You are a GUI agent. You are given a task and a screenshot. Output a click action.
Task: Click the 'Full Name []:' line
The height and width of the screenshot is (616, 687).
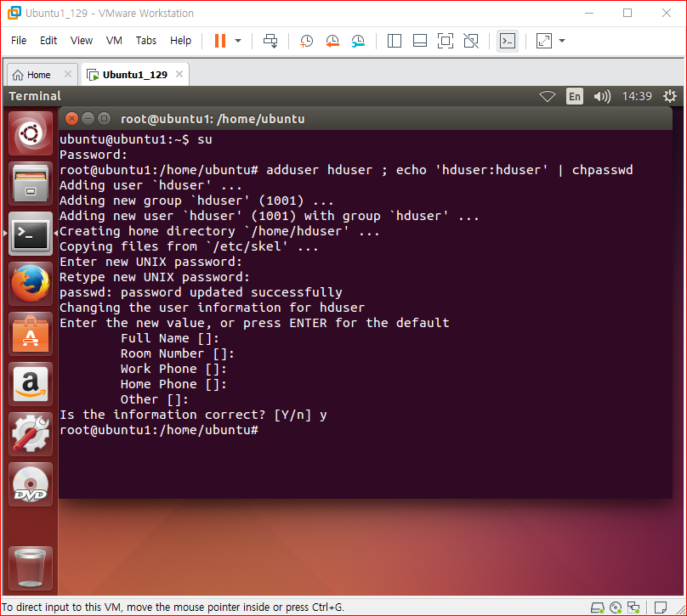pyautogui.click(x=169, y=338)
